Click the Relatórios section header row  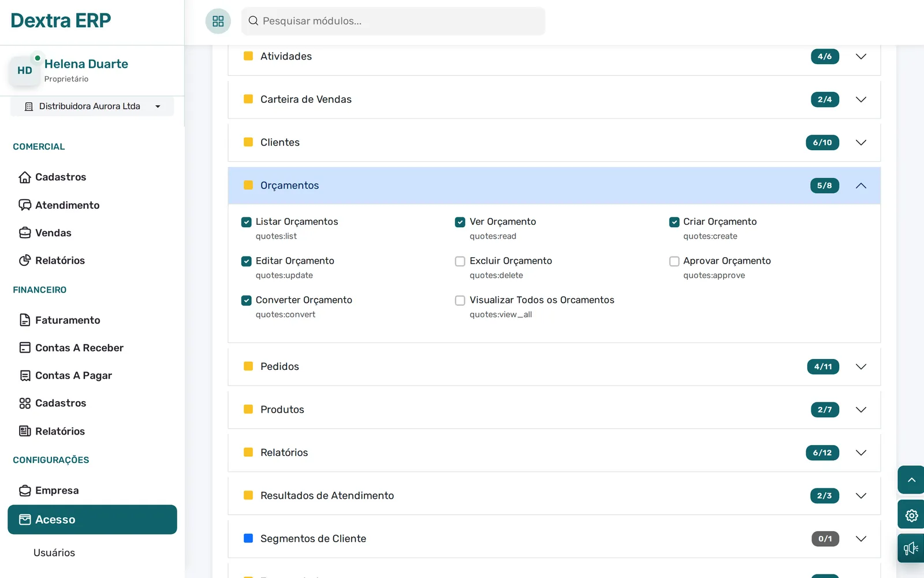554,453
